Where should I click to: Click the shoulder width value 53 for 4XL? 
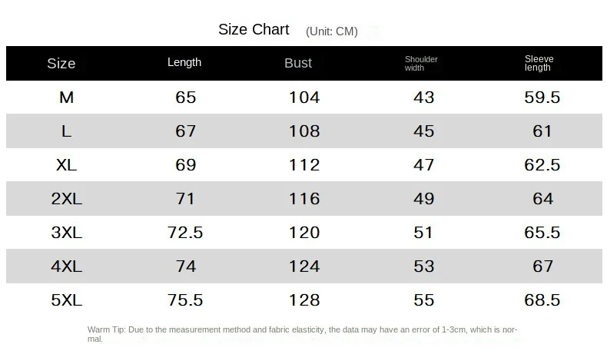point(424,266)
